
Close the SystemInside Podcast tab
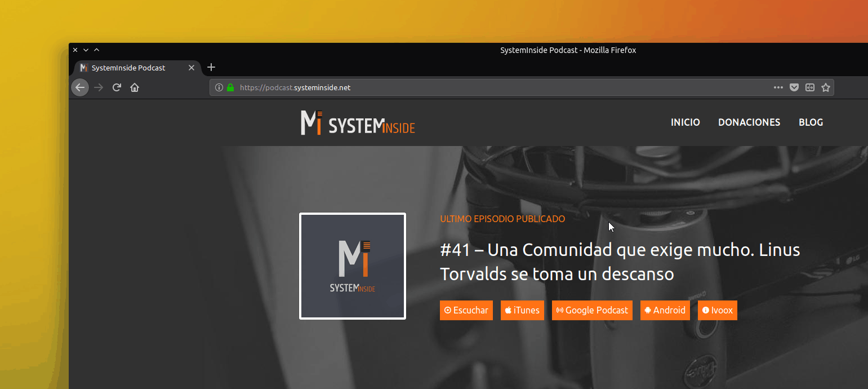pos(192,68)
